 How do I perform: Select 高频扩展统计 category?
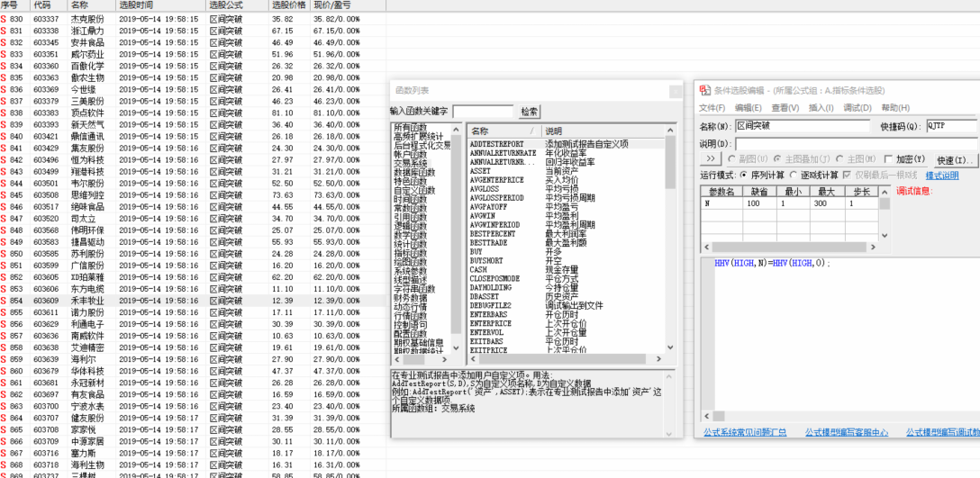418,137
